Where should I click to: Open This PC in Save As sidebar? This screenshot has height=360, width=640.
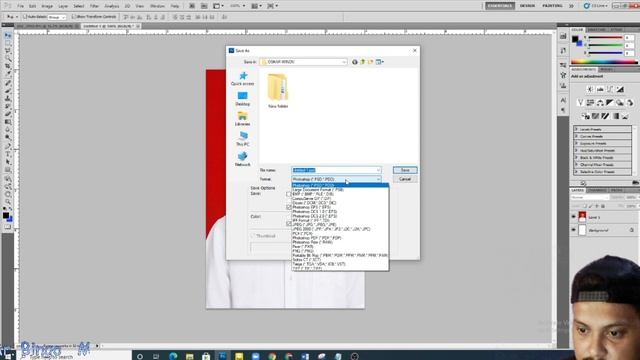tap(242, 139)
